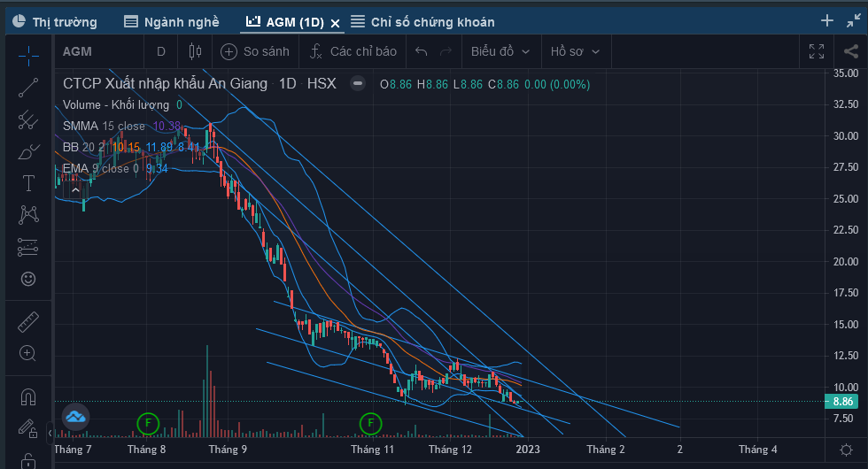This screenshot has height=469, width=868.
Task: Expand the Biểu đồ dropdown
Action: click(500, 51)
